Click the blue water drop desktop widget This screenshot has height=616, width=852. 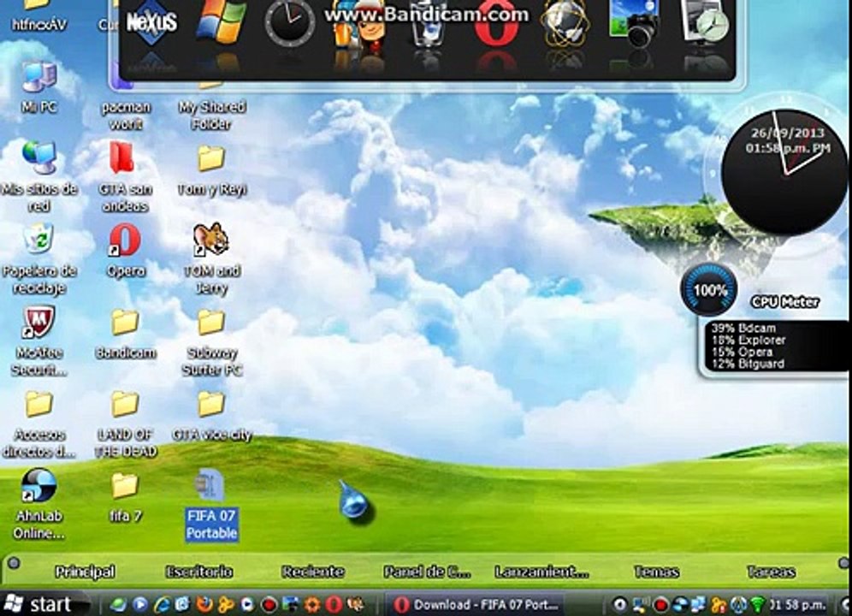click(355, 501)
